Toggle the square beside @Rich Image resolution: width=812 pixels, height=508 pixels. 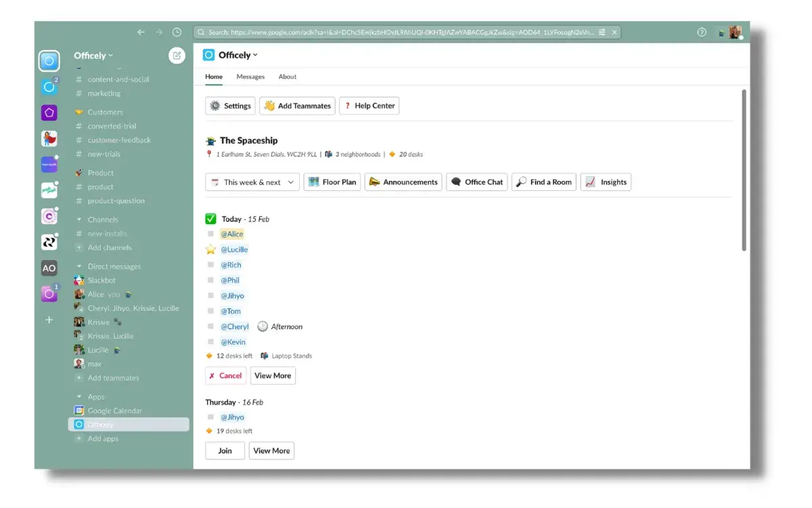(x=210, y=265)
